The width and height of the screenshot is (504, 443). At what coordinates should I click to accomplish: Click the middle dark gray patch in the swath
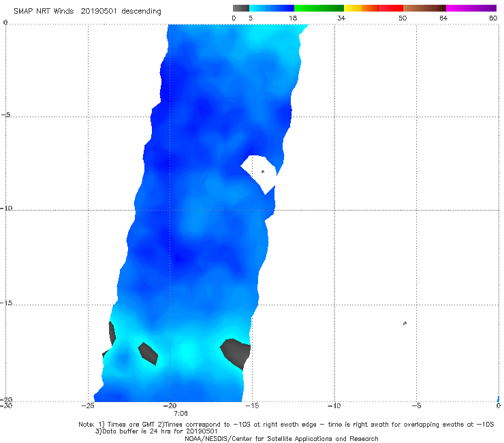pos(148,354)
